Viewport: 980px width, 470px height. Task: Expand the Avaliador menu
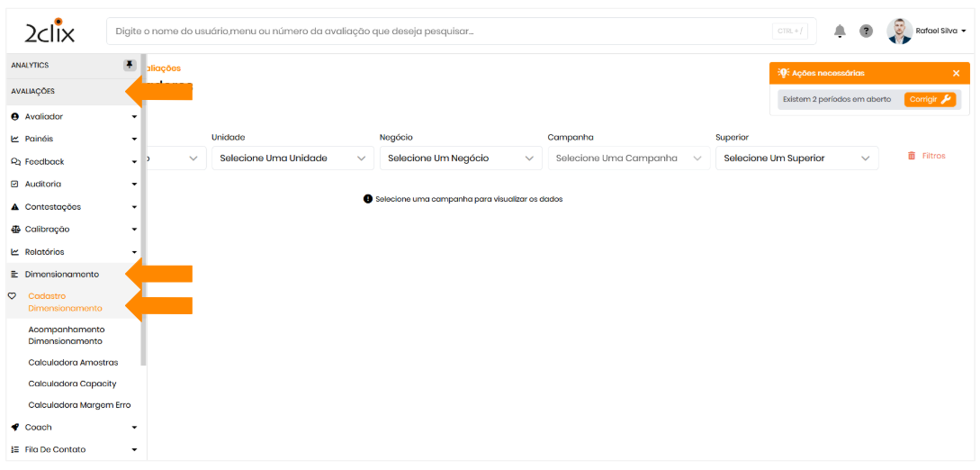(72, 116)
